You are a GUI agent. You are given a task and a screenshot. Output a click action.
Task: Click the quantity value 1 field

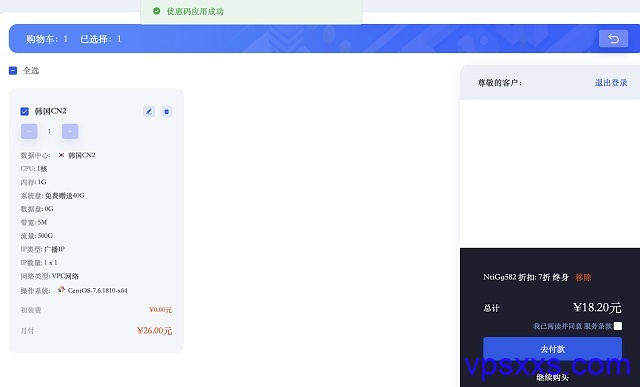click(49, 131)
